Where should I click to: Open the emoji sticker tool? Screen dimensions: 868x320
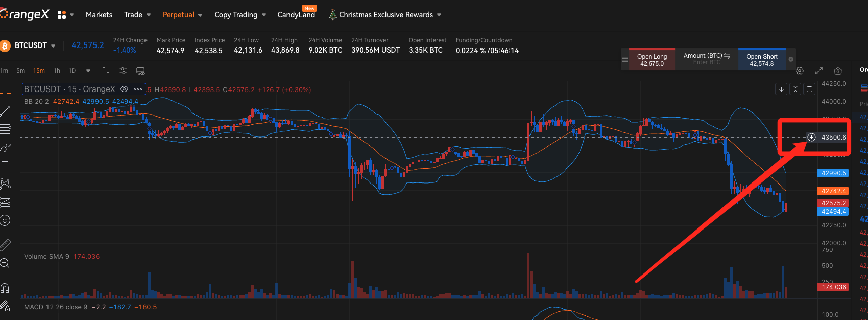5,220
